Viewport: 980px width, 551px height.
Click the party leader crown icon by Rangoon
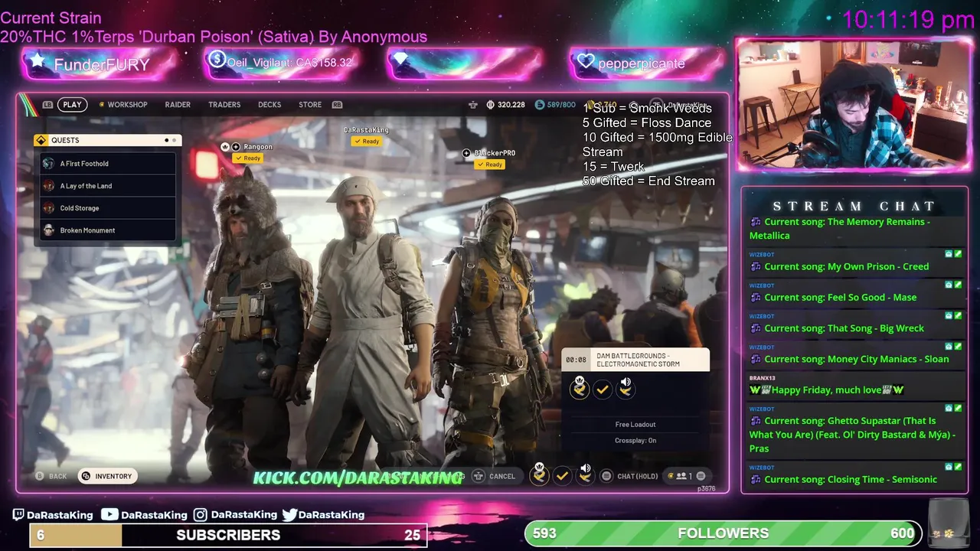225,147
